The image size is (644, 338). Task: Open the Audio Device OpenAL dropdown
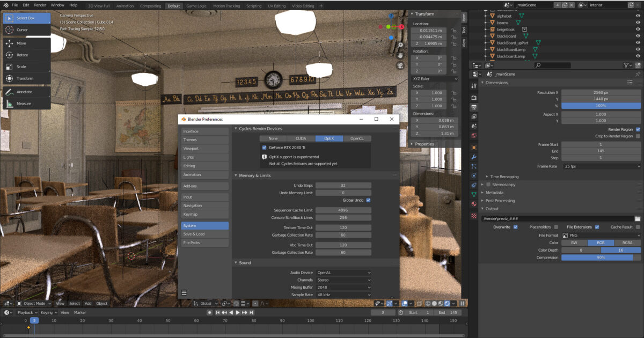tap(343, 273)
